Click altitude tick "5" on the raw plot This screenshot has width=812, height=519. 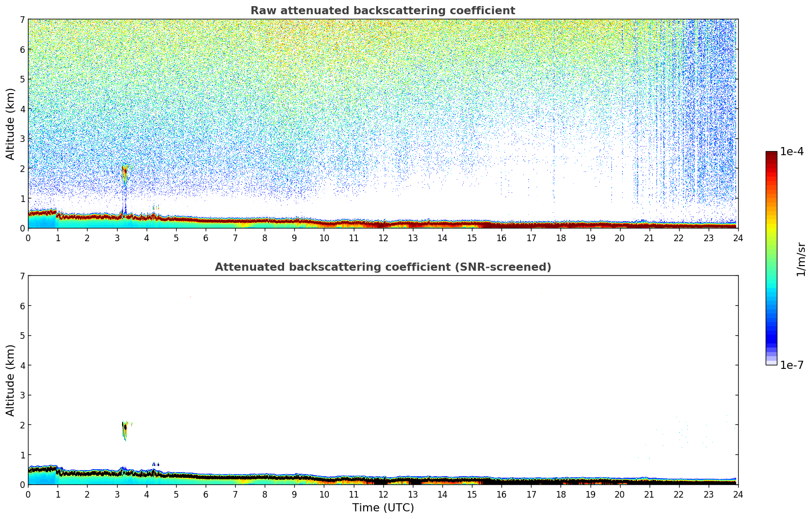22,79
